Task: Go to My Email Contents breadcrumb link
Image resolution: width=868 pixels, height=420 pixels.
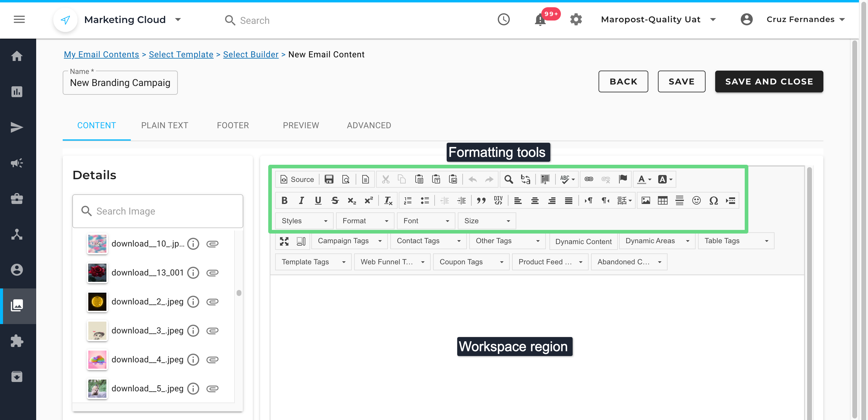Action: click(102, 54)
